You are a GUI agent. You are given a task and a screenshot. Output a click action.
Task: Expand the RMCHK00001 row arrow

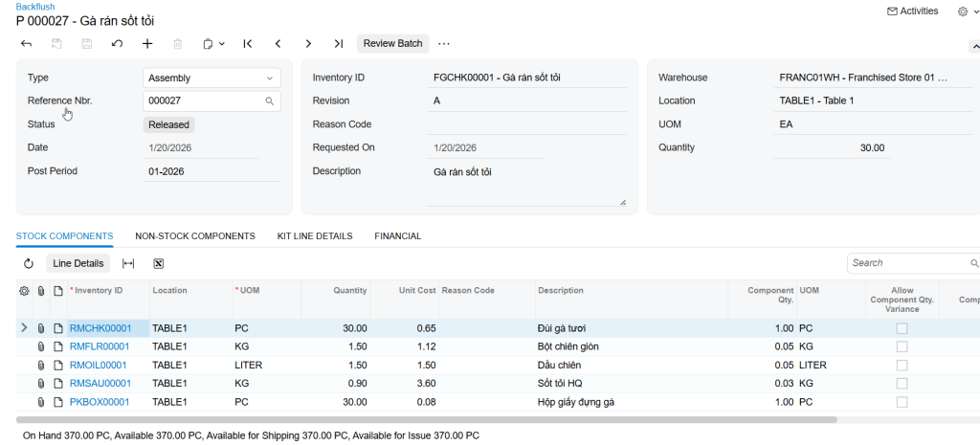(24, 328)
